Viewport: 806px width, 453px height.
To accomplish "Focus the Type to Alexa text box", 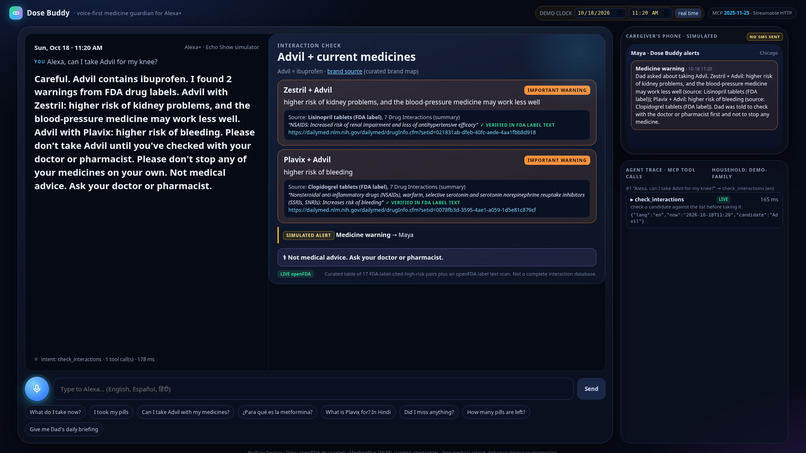I will pyautogui.click(x=314, y=389).
